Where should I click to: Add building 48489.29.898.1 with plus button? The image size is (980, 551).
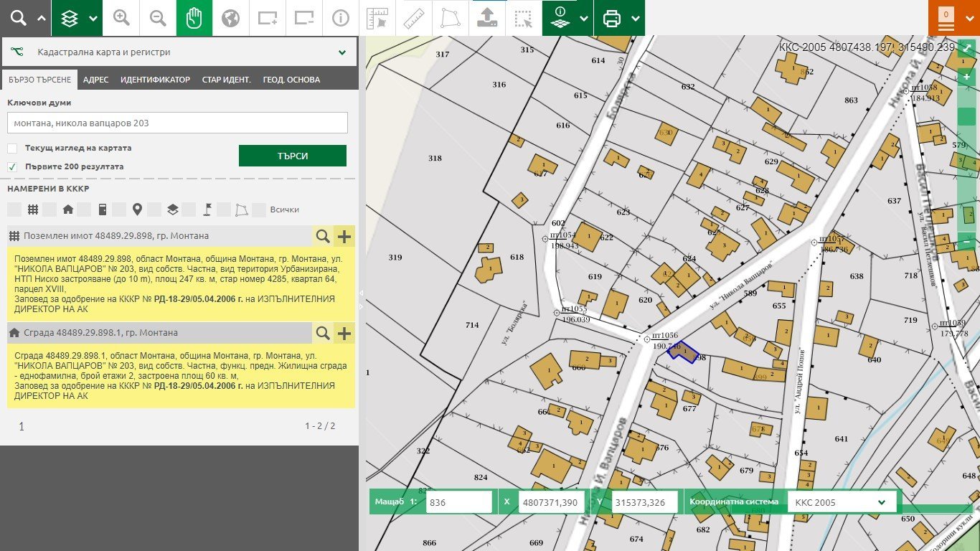[344, 333]
